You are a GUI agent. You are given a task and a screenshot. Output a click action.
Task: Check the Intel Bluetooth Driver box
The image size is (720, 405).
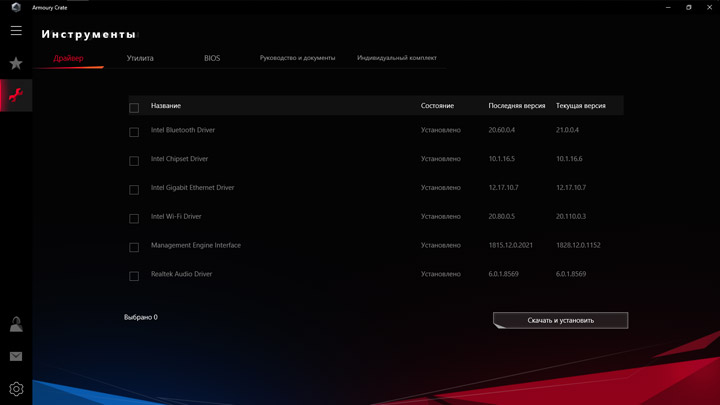coord(134,132)
